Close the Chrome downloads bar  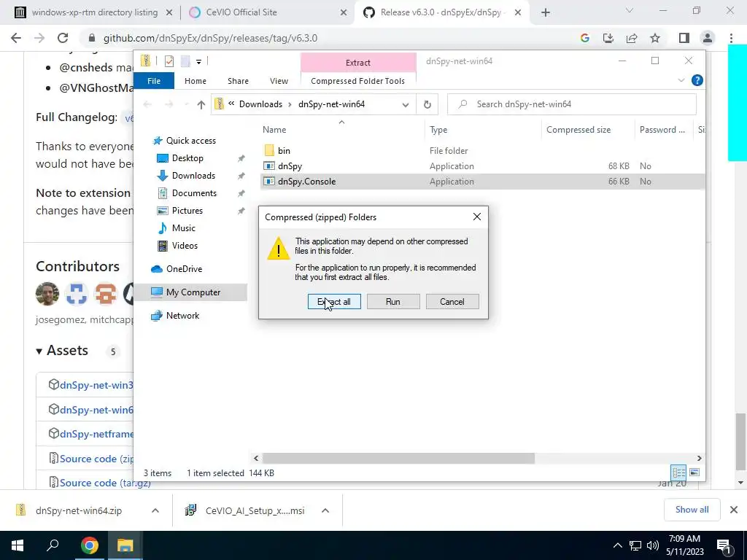(734, 510)
